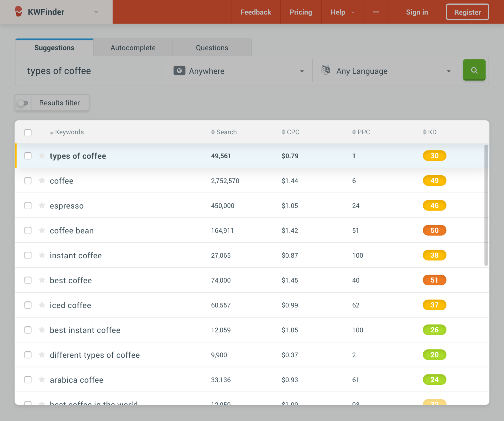Check the select-all header checkbox

pyautogui.click(x=28, y=132)
